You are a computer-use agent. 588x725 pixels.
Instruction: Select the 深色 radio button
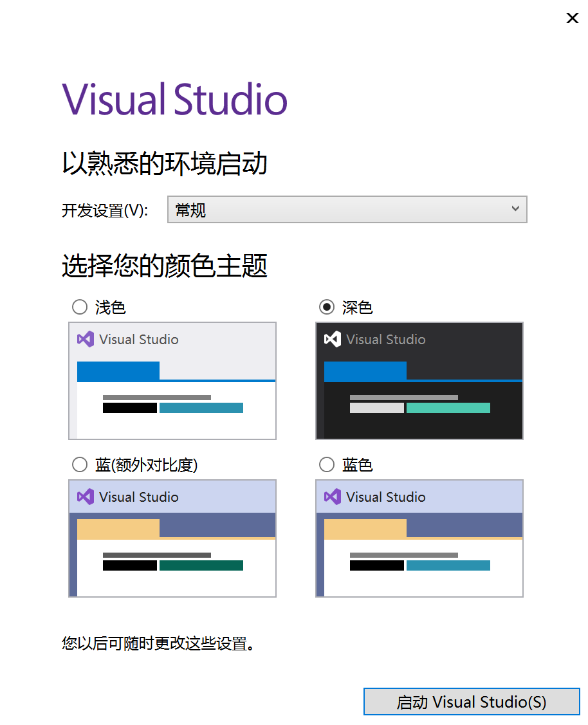327,307
